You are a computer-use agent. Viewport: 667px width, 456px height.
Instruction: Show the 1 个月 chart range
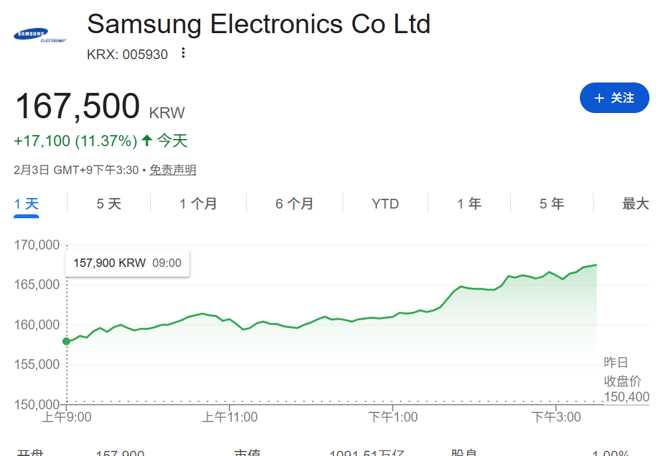[198, 204]
